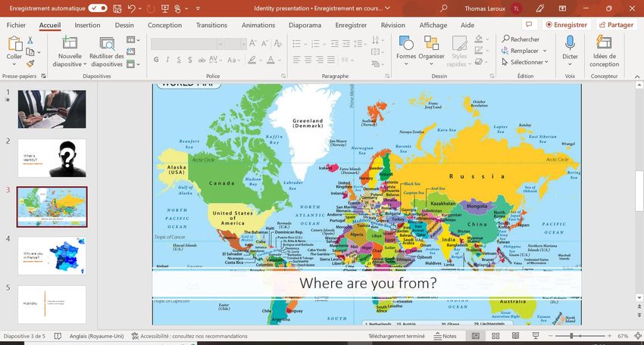
Task: Click Rechercher in the Édition group
Action: coord(521,39)
